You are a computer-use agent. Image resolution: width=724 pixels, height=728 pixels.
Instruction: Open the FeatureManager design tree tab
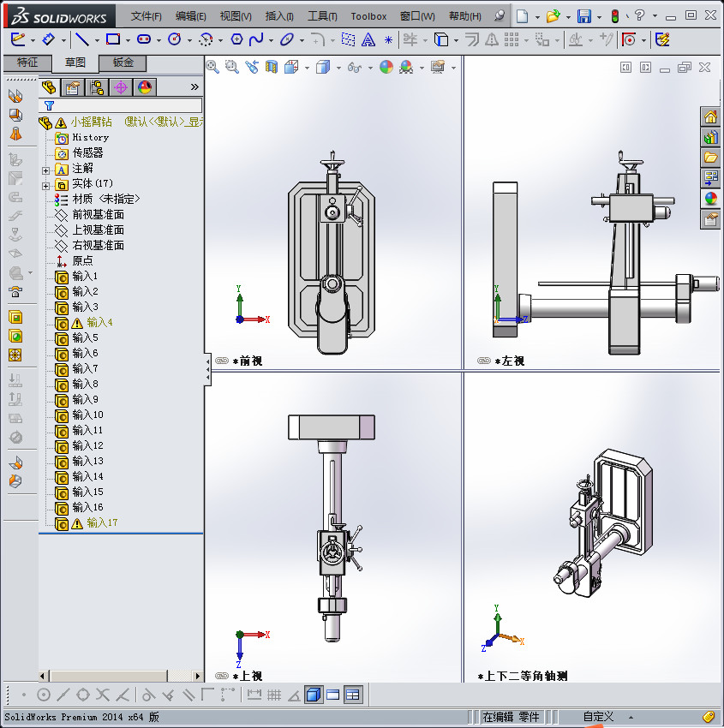click(x=49, y=87)
